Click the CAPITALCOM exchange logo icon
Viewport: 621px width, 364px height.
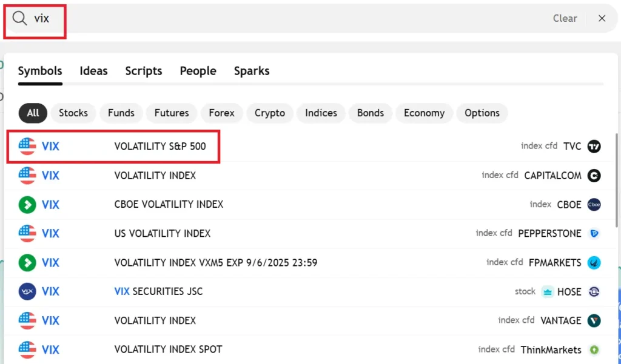tap(594, 175)
